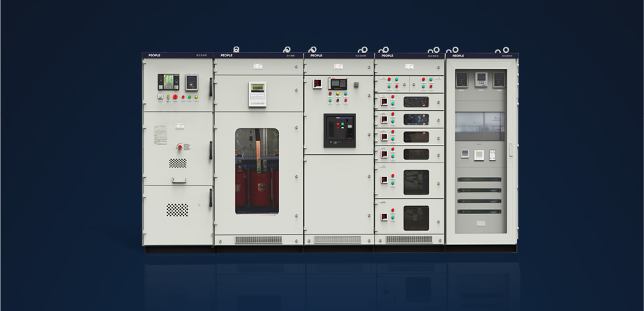Click the red meter on fourth cabinet's second drawer
The height and width of the screenshot is (311, 644).
click(x=384, y=119)
